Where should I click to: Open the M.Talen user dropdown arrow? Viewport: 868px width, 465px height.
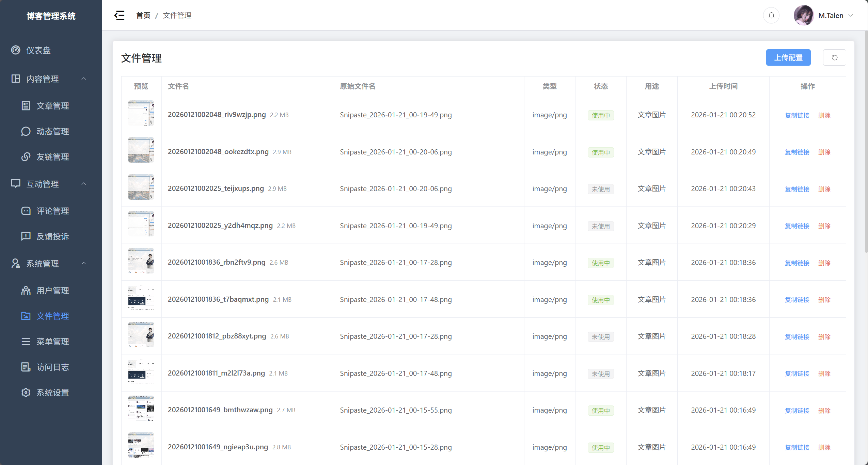click(851, 15)
